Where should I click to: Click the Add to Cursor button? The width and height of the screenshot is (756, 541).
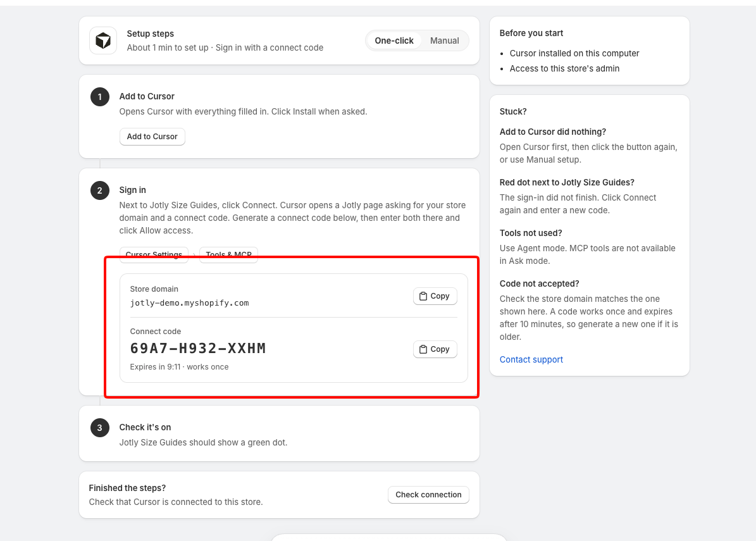152,137
